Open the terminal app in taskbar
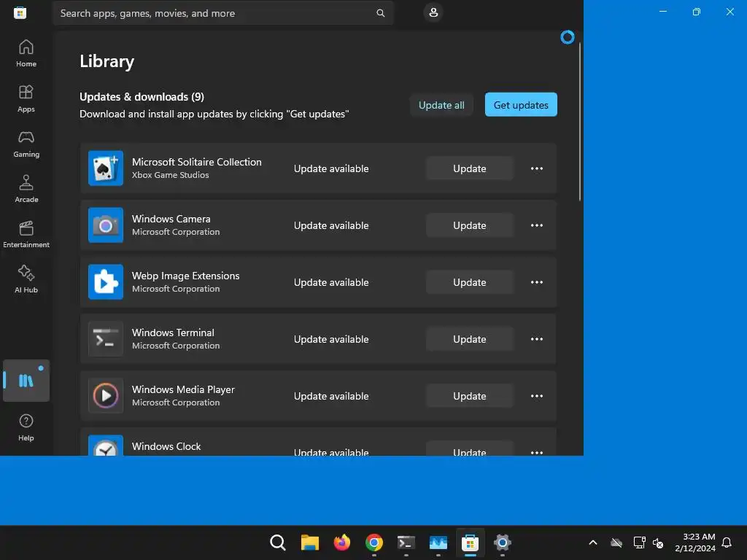 406,542
